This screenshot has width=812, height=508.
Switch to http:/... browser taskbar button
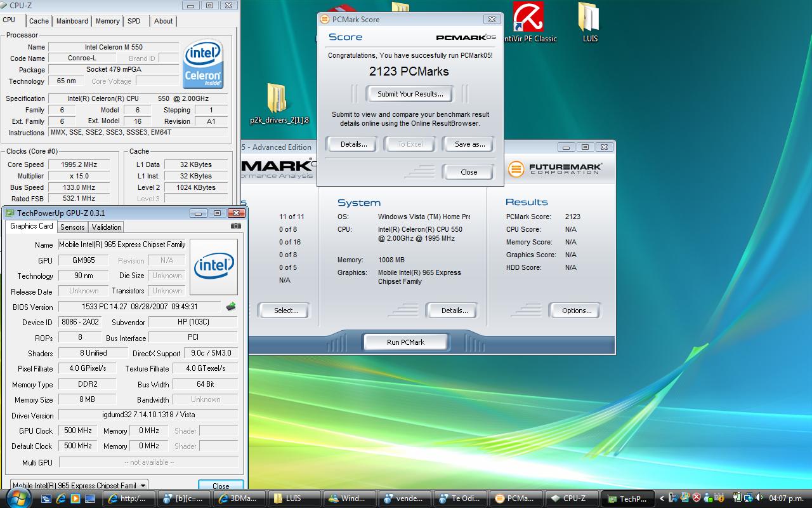(129, 498)
